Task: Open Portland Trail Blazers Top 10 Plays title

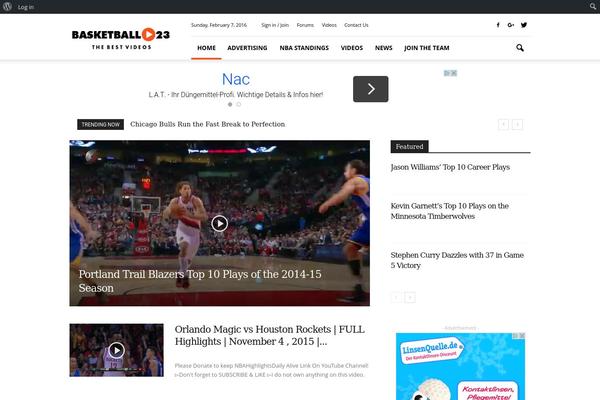Action: [200, 281]
